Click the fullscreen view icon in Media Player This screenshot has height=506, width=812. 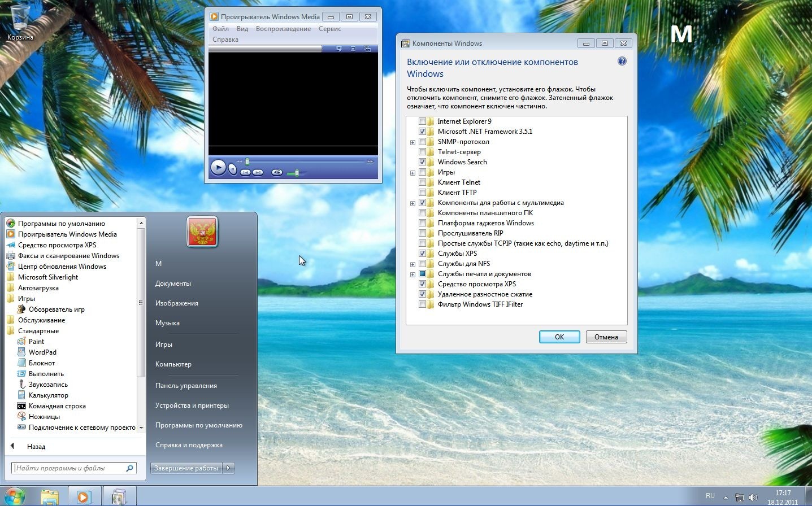(x=353, y=49)
